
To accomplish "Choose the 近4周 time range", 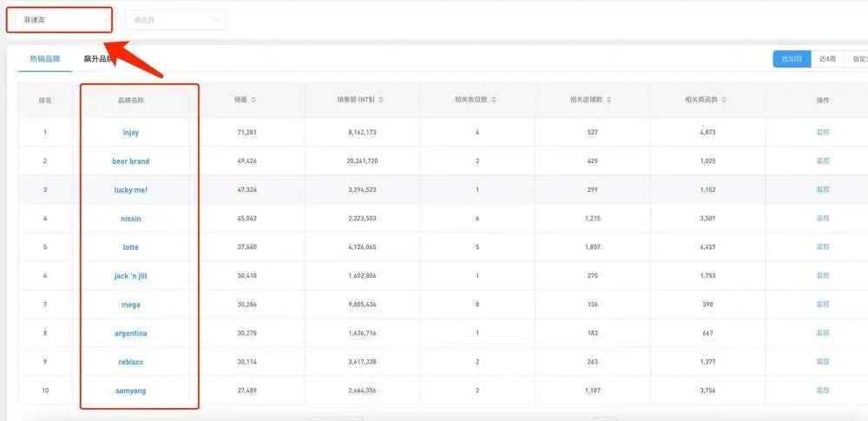I will [827, 59].
